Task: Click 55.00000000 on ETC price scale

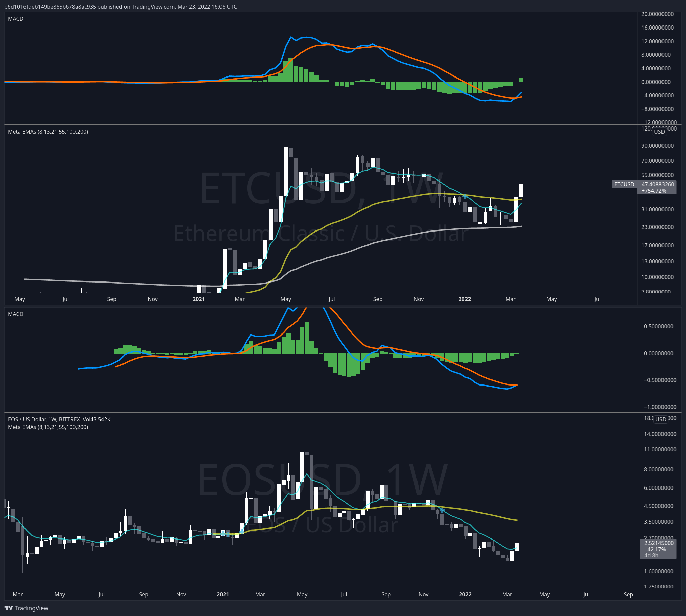Action: [657, 175]
